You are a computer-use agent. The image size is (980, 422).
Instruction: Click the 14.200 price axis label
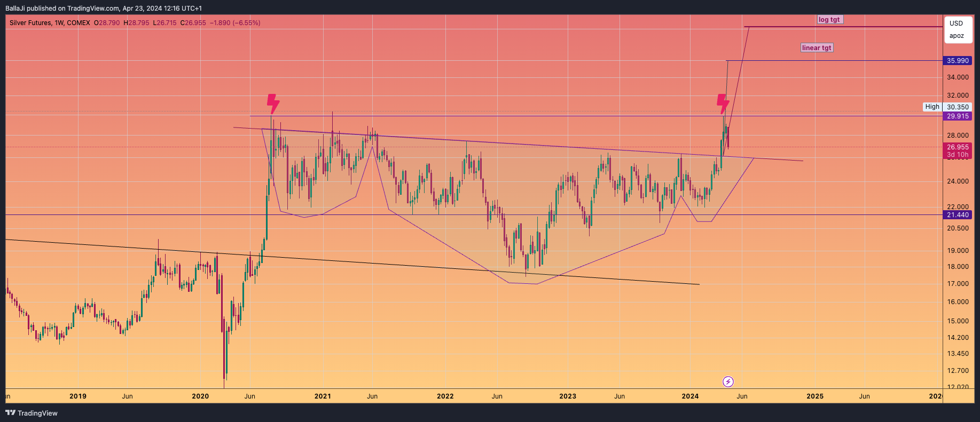[958, 338]
